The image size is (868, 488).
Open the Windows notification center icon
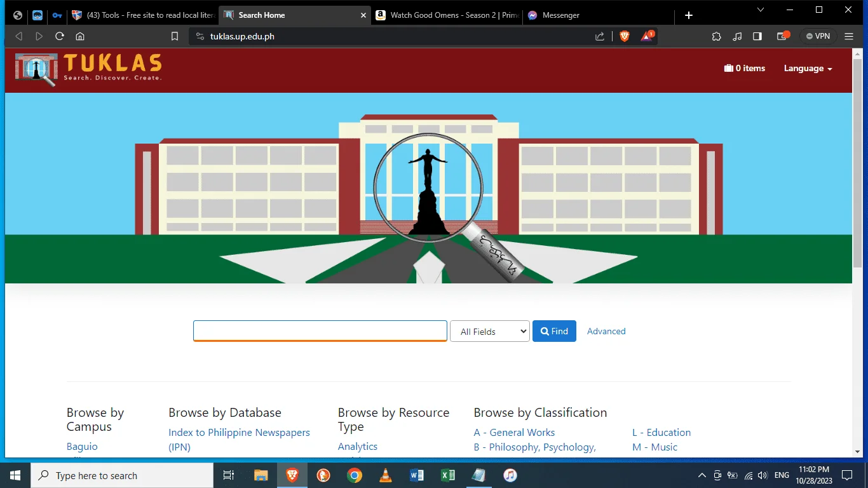click(847, 475)
